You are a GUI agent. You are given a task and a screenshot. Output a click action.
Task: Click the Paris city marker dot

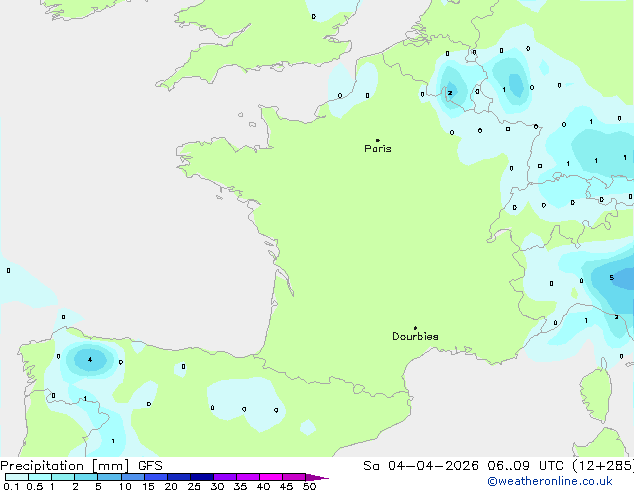point(377,140)
